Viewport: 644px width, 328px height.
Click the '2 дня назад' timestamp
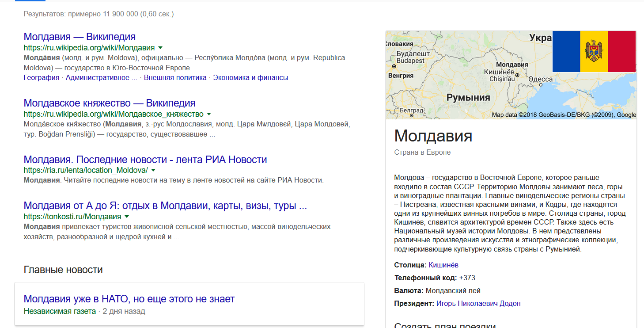124,311
